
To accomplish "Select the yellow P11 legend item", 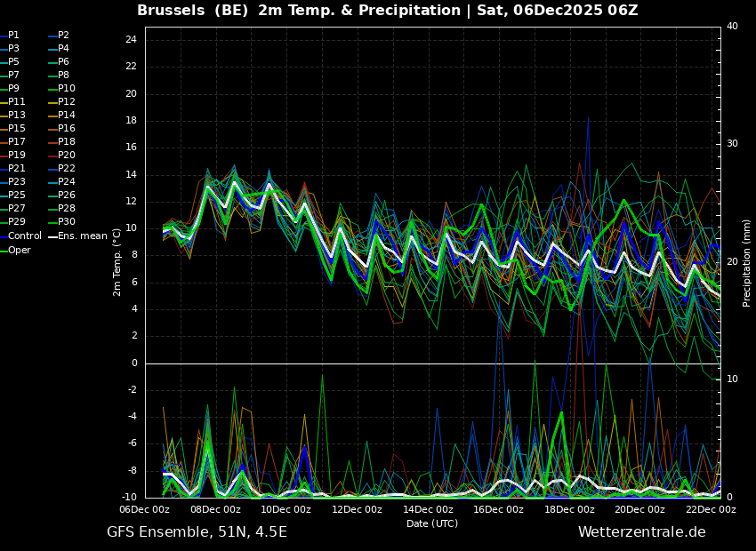I will [17, 102].
